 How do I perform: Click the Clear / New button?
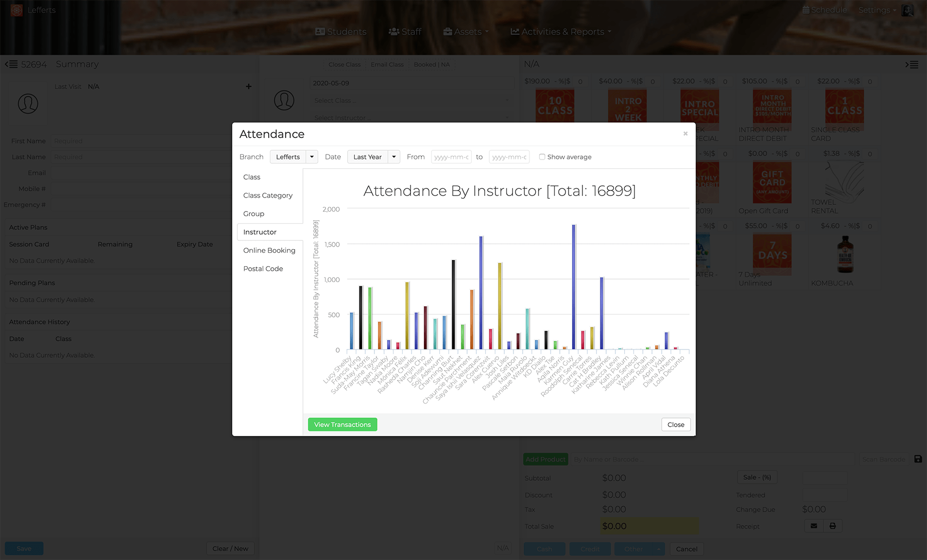(x=230, y=548)
